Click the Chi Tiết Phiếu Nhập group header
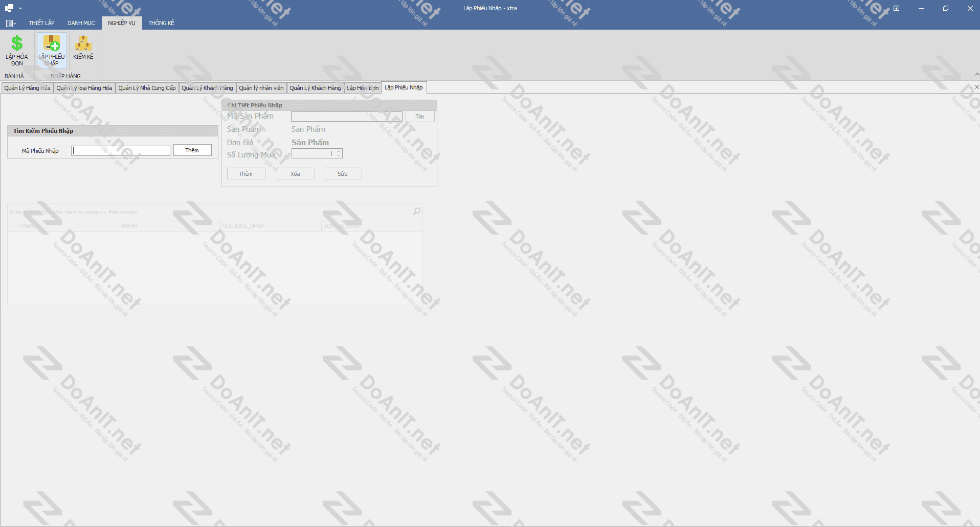 [329, 105]
